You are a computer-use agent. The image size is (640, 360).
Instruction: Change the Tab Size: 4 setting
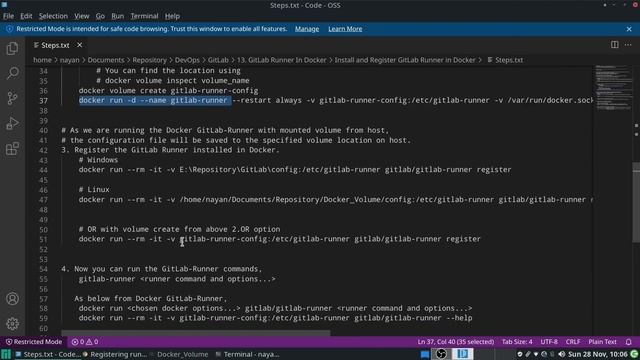point(517,342)
